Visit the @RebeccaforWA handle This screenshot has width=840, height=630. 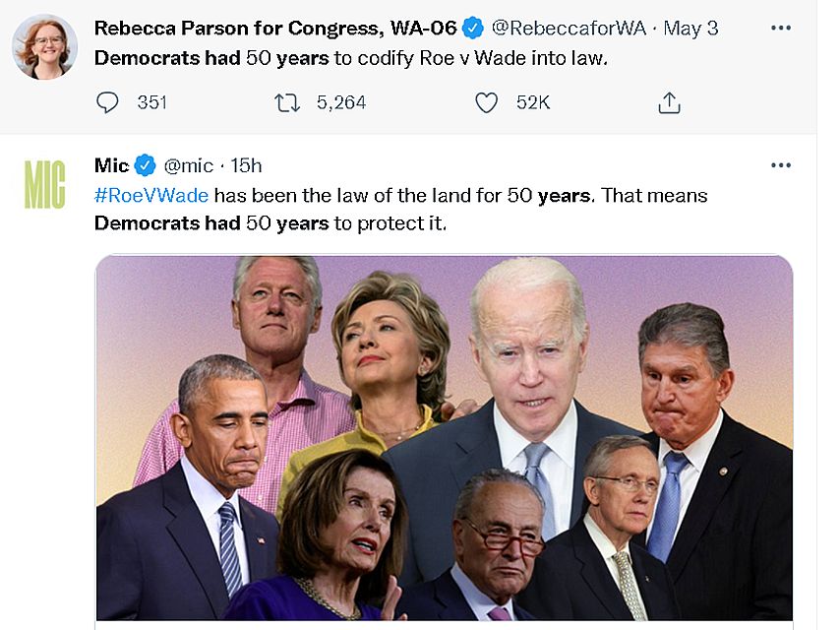point(569,28)
